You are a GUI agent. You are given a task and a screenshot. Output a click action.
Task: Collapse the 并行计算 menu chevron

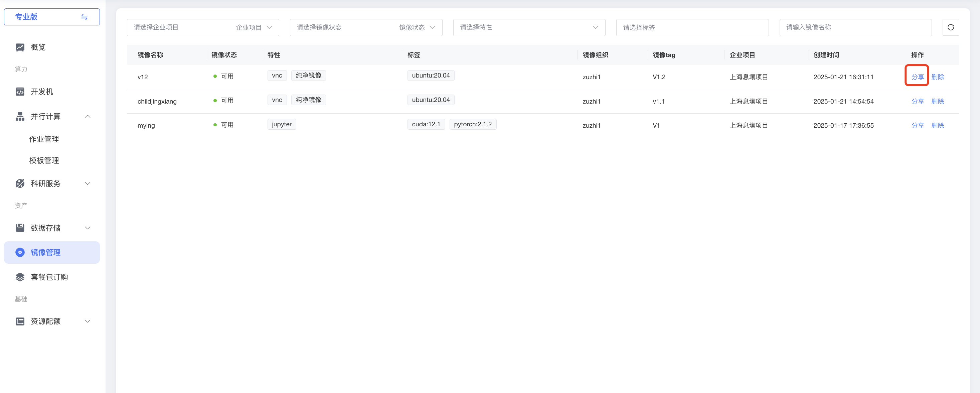tap(88, 116)
